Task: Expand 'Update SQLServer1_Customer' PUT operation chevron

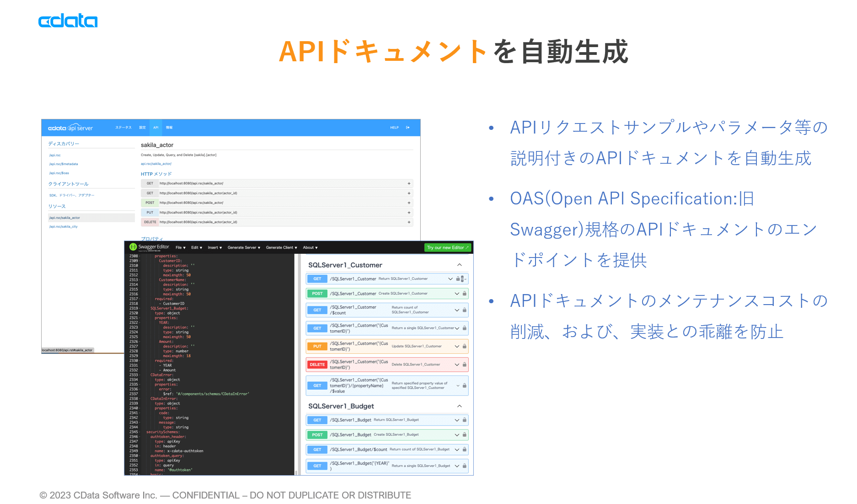Action: [x=457, y=346]
